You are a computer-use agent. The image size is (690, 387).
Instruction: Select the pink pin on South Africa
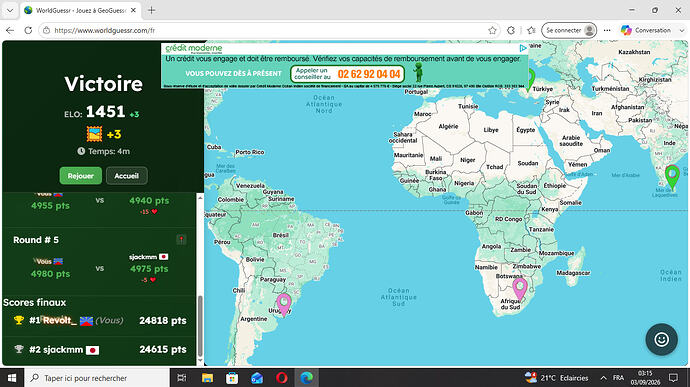click(520, 289)
